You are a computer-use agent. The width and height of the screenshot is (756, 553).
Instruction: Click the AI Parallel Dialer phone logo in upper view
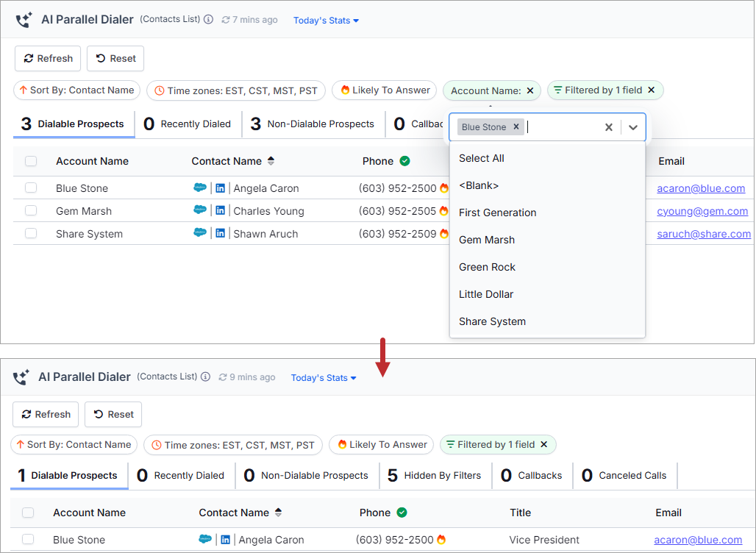pyautogui.click(x=24, y=20)
